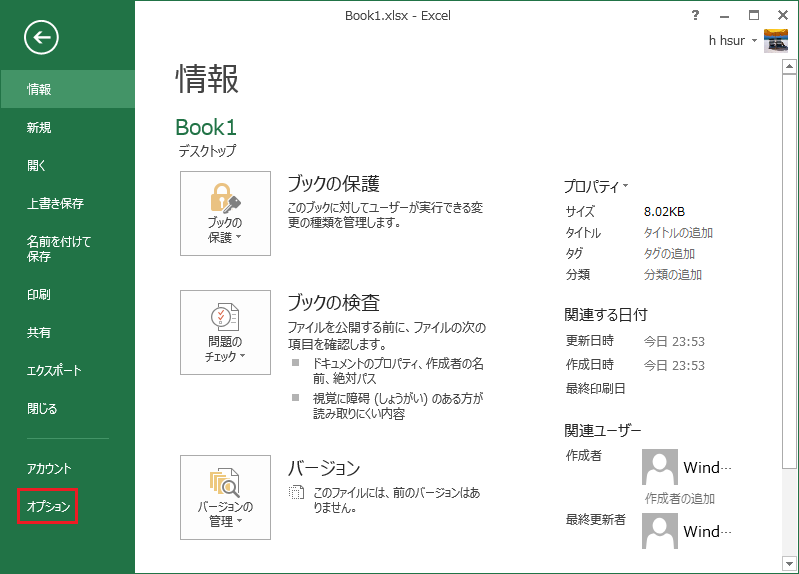Expand the h hsur account dropdown
This screenshot has height=574, width=799.
[754, 42]
